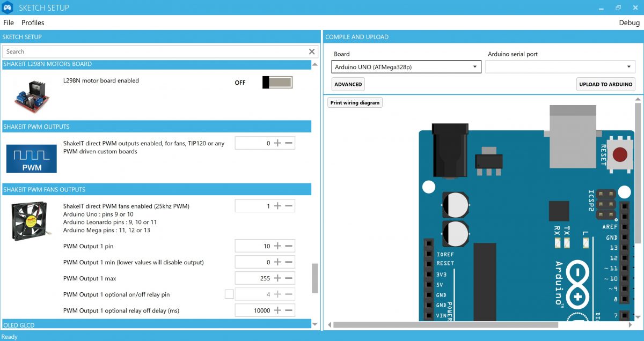Increase PWM fans enabled count with plus

point(277,206)
